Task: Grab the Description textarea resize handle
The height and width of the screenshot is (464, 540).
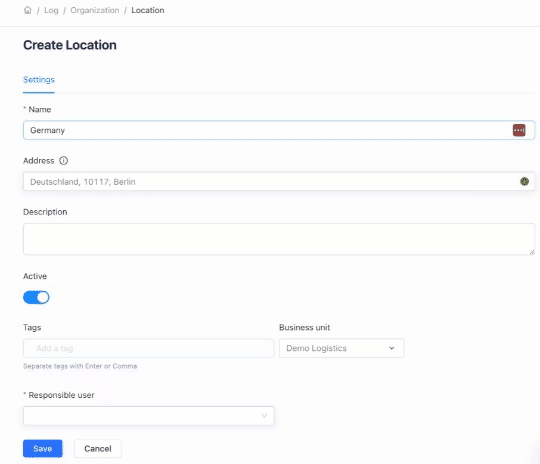Action: (532, 252)
